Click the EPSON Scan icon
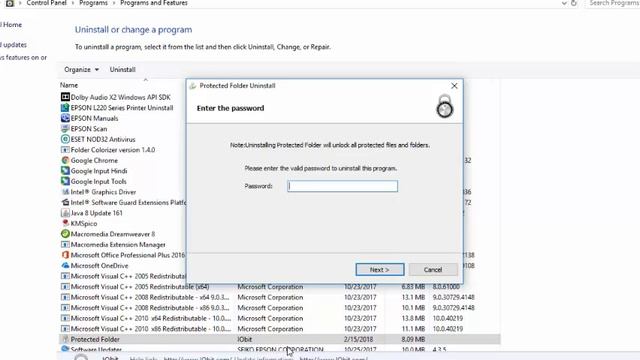Viewport: 640px width, 360px height. (x=65, y=129)
